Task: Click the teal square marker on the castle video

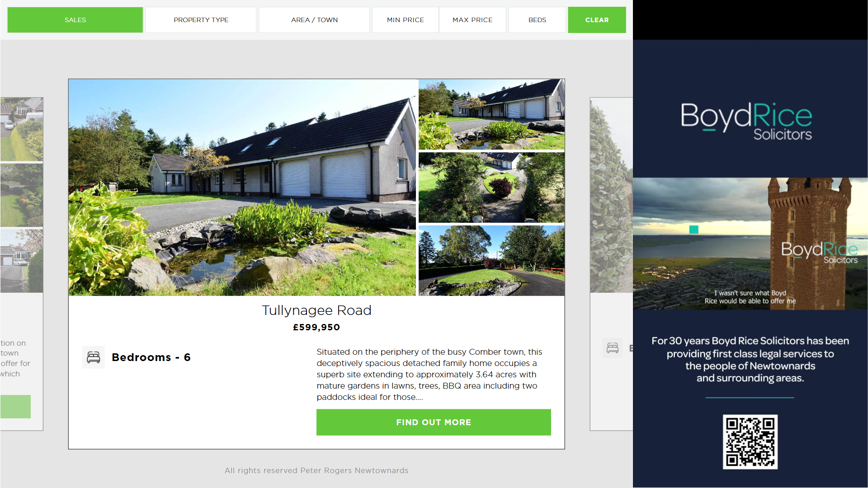Action: coord(694,230)
